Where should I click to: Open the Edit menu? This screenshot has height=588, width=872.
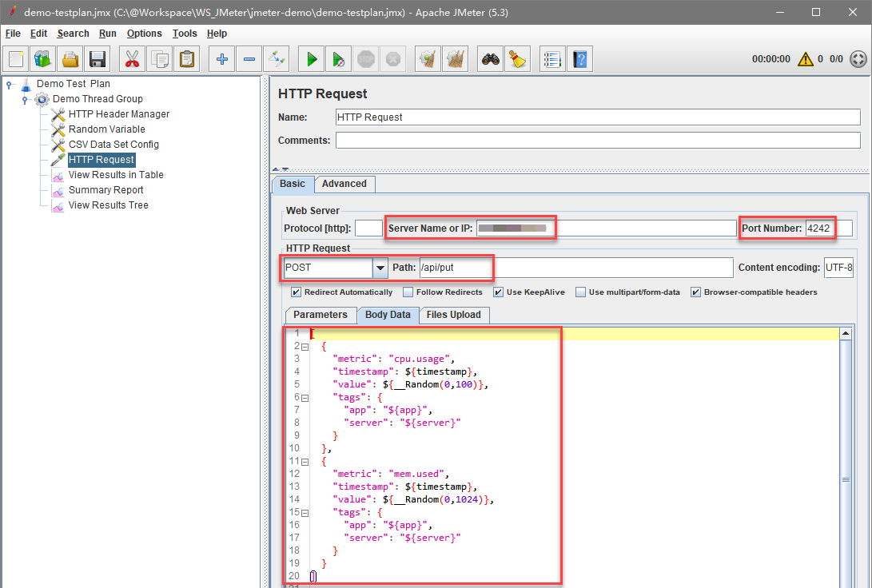(x=38, y=34)
